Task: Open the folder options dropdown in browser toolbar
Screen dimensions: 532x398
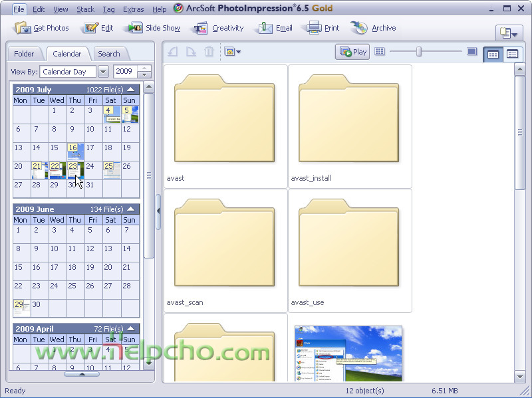Action: coord(232,52)
